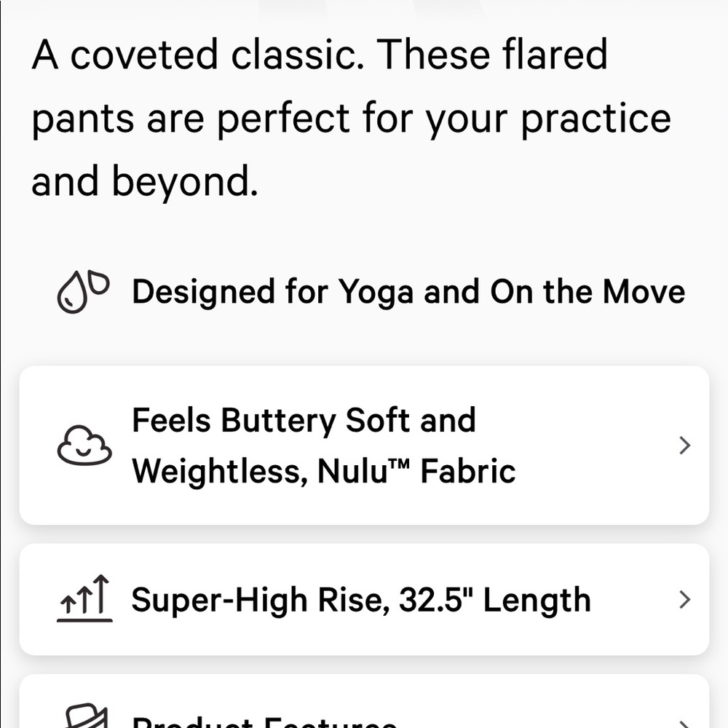Select the cloud icon on the fabric card
This screenshot has height=728, width=728.
tap(83, 445)
